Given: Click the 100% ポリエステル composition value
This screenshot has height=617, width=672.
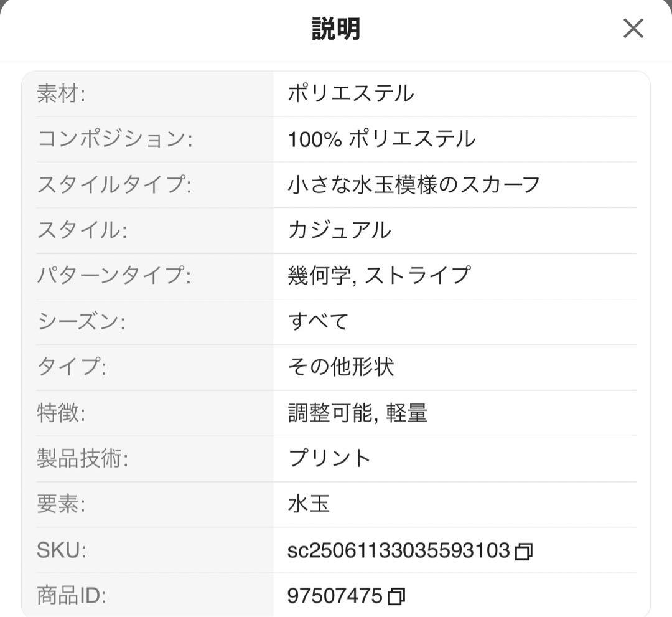Looking at the screenshot, I should click(381, 139).
